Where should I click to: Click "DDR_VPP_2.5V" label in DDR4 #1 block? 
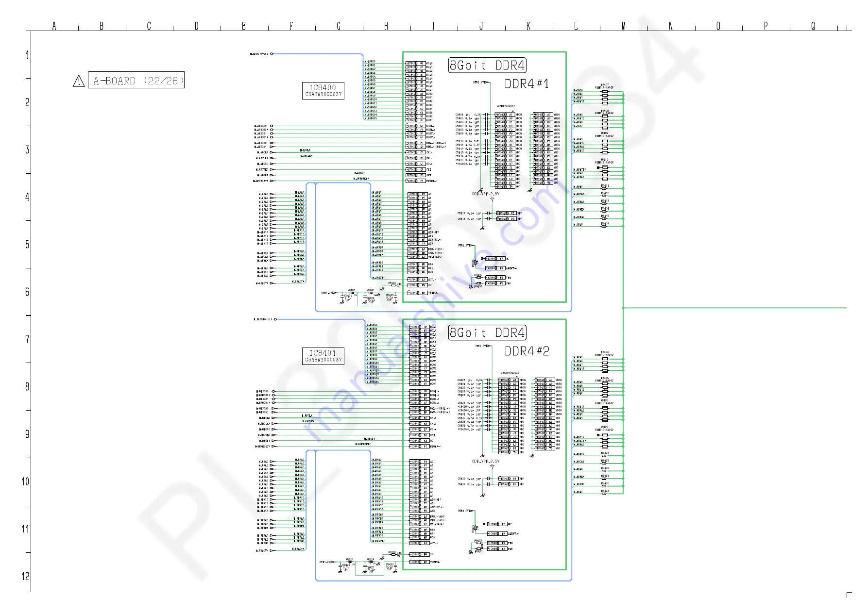(x=486, y=194)
